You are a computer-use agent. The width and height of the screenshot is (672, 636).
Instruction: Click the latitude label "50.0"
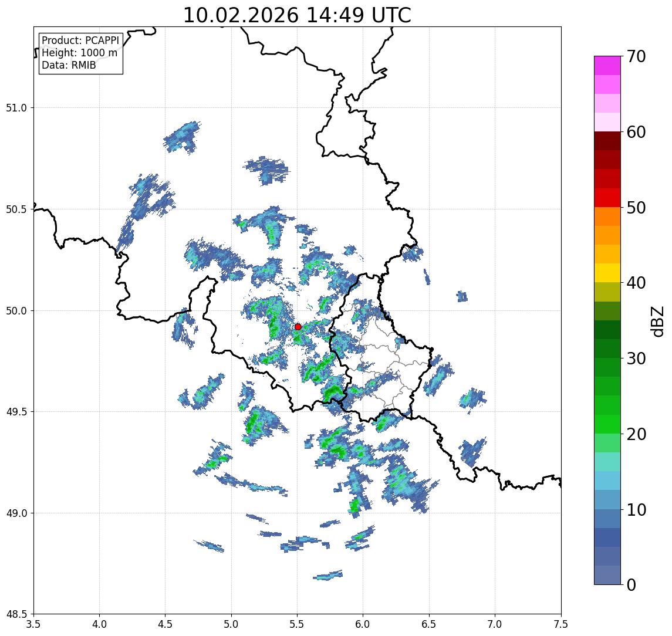[16, 310]
